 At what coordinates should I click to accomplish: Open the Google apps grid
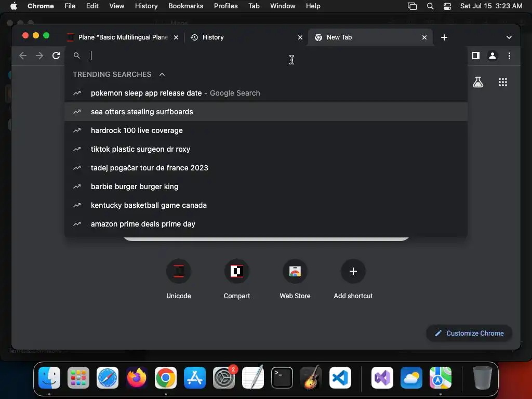click(502, 82)
